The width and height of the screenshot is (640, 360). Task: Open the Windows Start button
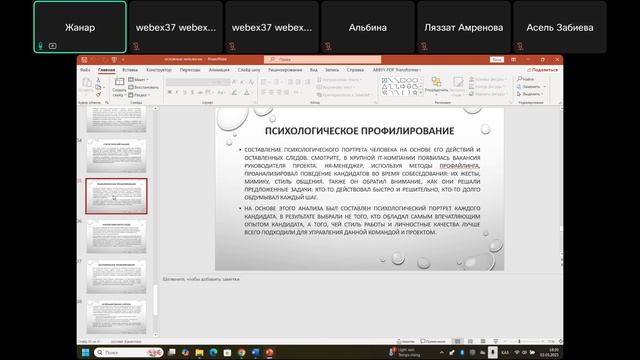[x=85, y=352]
